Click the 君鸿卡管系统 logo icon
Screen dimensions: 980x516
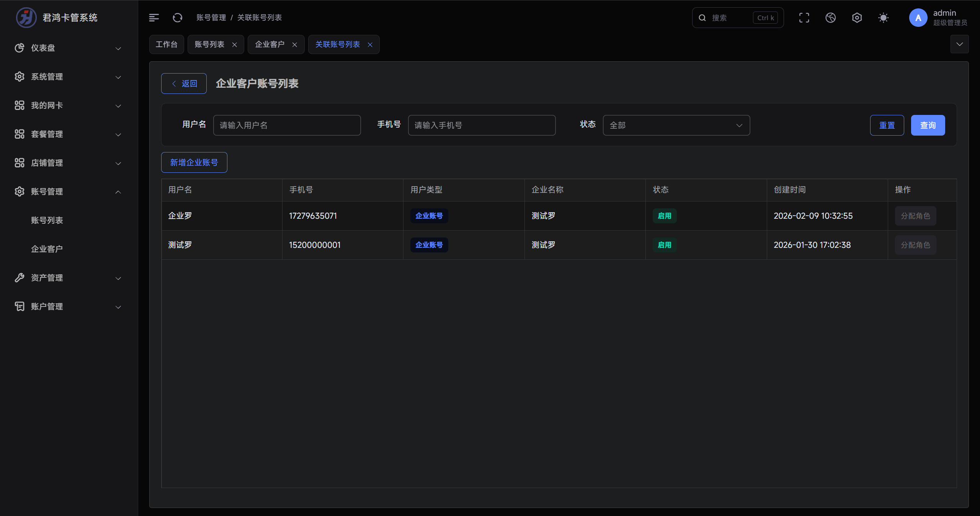pyautogui.click(x=26, y=18)
